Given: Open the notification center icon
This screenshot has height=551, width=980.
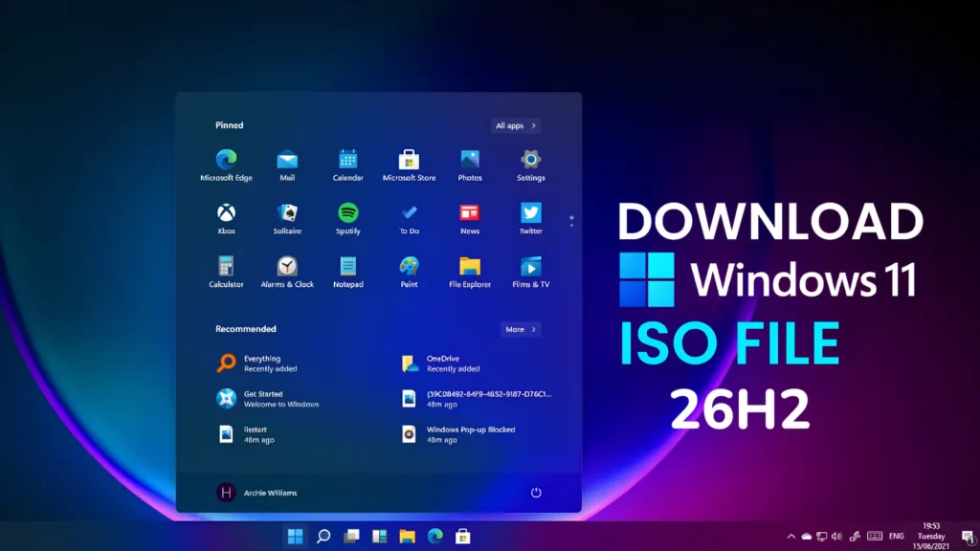Looking at the screenshot, I should [968, 536].
